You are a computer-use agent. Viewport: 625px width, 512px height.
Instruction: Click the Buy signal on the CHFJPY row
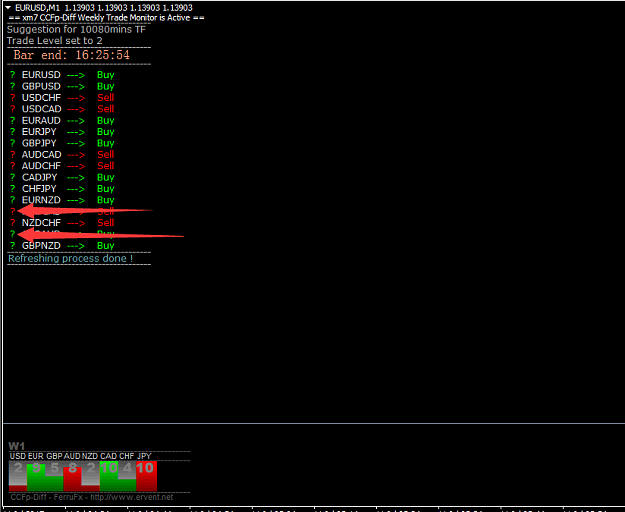(106, 189)
